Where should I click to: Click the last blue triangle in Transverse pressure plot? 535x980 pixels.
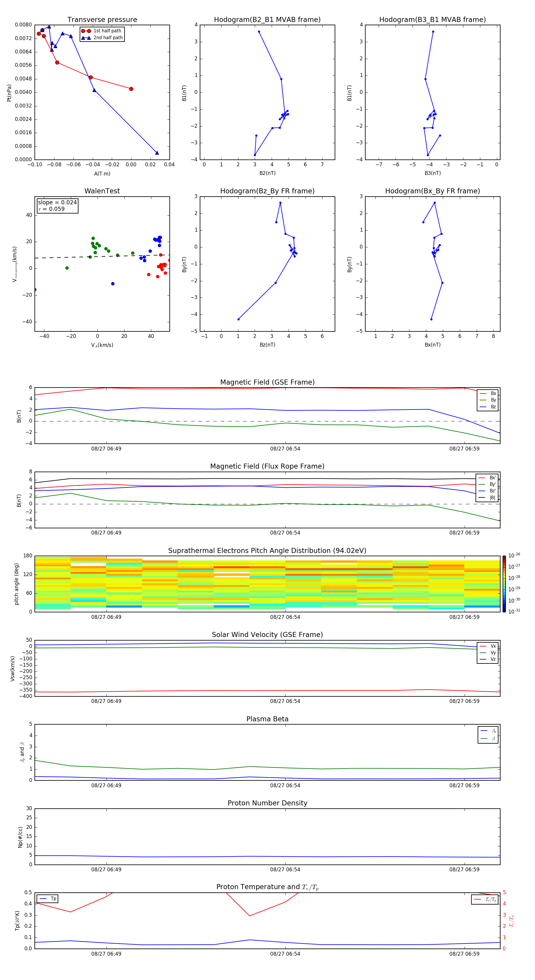[x=157, y=153]
